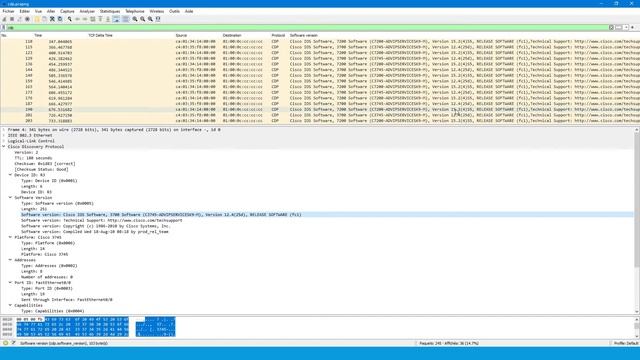Expand the IEEE 802.3 Ethernet row
This screenshot has width=640, height=360.
pos(4,136)
